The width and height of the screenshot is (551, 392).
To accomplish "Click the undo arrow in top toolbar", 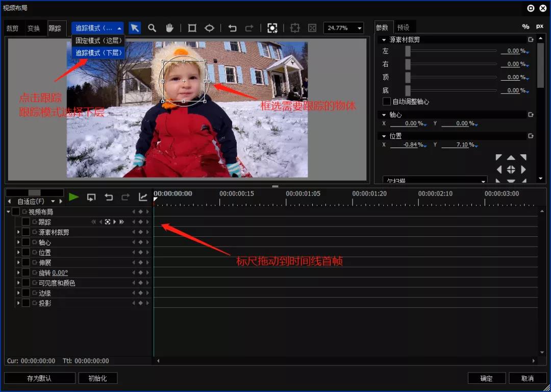I will point(232,28).
